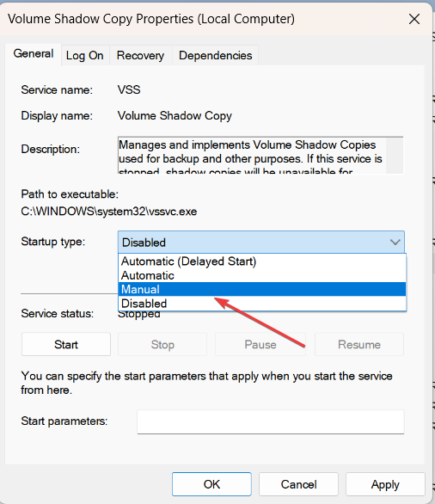Click the Resume service button
Image resolution: width=435 pixels, height=504 pixels.
tap(359, 344)
